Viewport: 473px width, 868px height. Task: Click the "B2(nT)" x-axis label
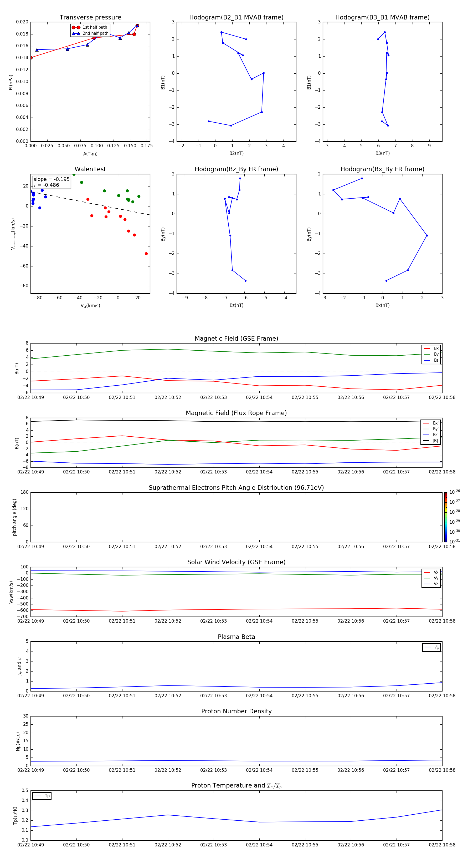[x=236, y=153]
